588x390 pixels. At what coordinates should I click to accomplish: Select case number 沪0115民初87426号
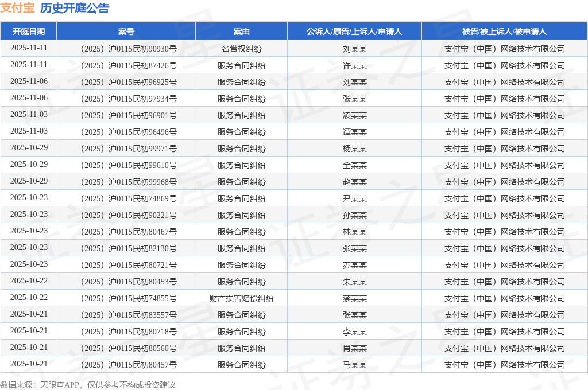point(129,65)
